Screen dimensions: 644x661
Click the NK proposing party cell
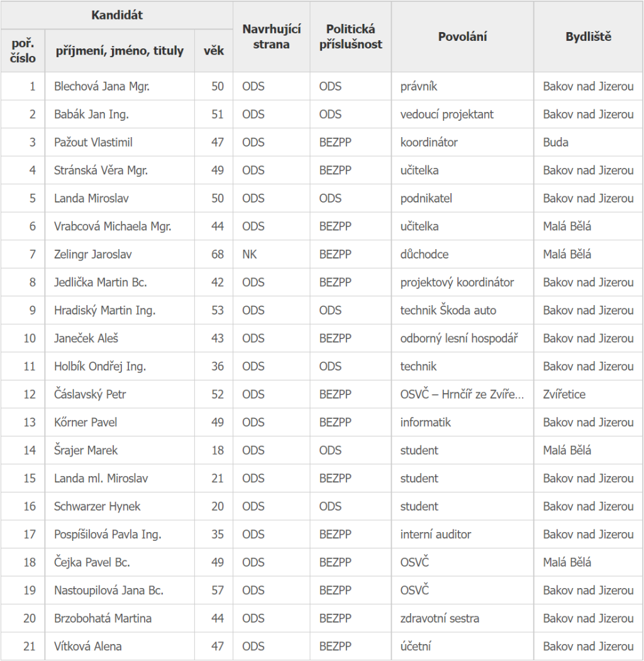coord(250,254)
